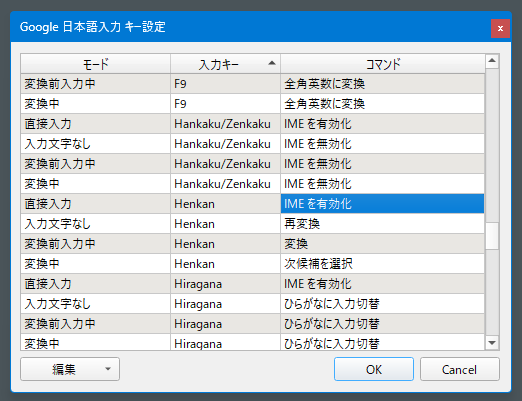Viewport: 522px width, 401px height.
Task: Select the Henkan key cell for 入力文字なし
Action: coord(225,224)
